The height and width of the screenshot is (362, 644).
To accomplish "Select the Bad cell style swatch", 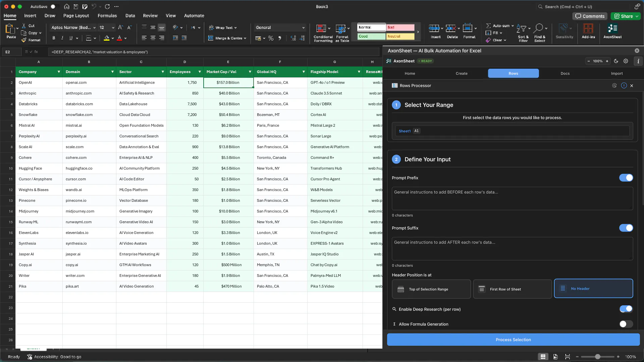I will point(400,27).
